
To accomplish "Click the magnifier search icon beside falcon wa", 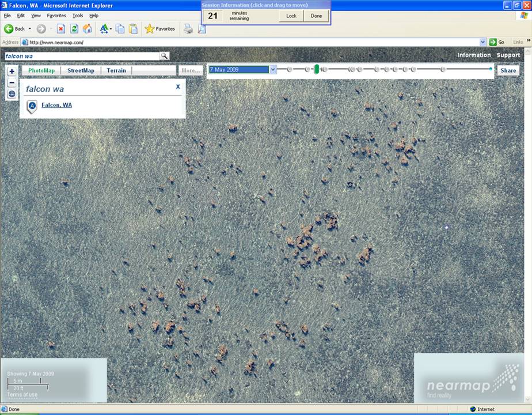I will tap(164, 56).
